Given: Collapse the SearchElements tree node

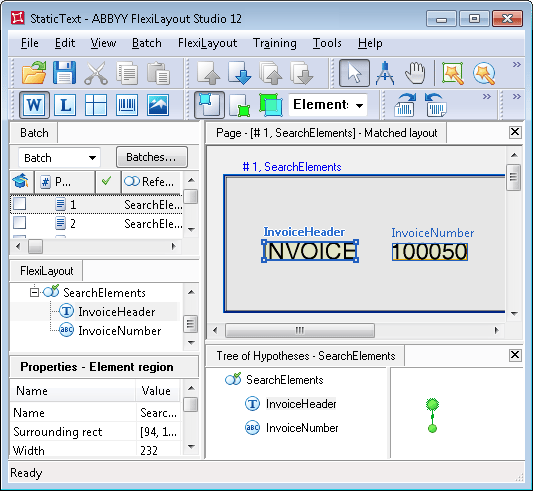Looking at the screenshot, I should coord(34,292).
